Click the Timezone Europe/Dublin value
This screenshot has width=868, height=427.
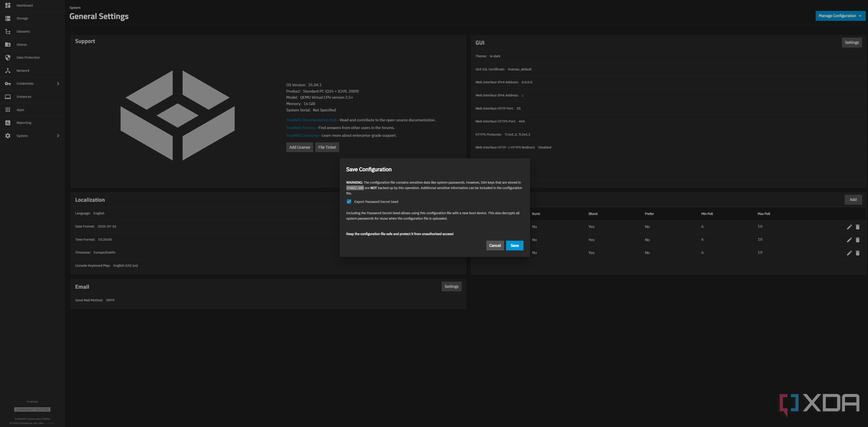click(x=104, y=253)
